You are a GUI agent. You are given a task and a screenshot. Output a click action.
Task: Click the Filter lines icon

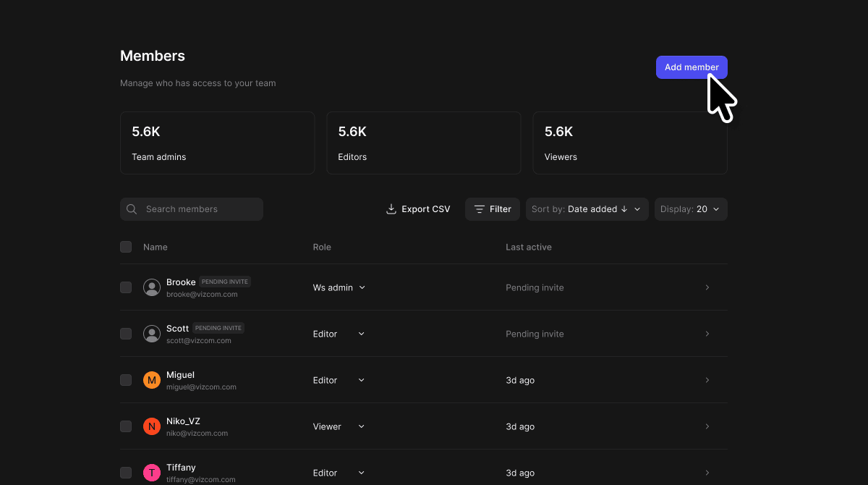click(x=480, y=209)
